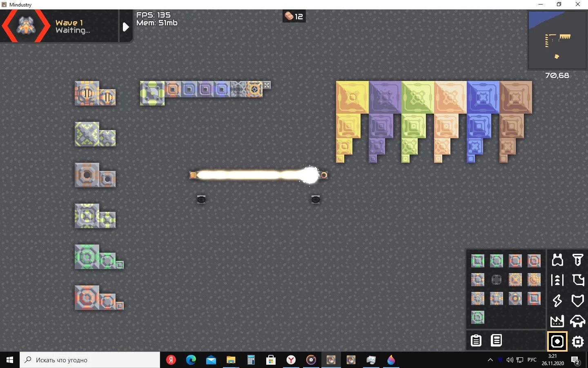The height and width of the screenshot is (368, 588).
Task: Click the copper resource counter showing 12
Action: point(294,16)
